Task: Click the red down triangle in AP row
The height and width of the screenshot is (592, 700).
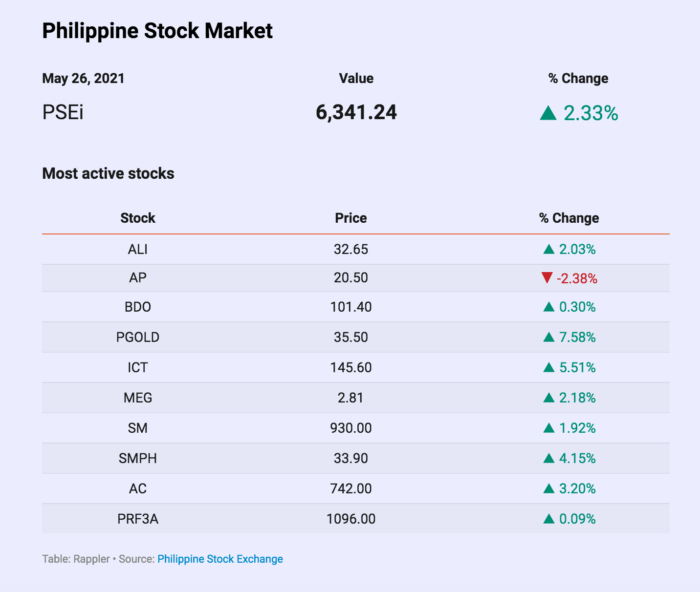Action: 547,278
